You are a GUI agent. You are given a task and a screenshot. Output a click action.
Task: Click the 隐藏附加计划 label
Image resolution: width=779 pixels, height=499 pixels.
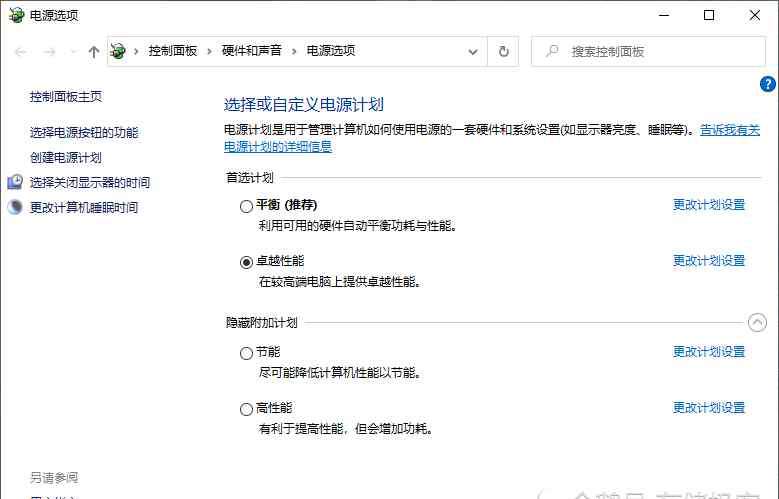(x=261, y=323)
